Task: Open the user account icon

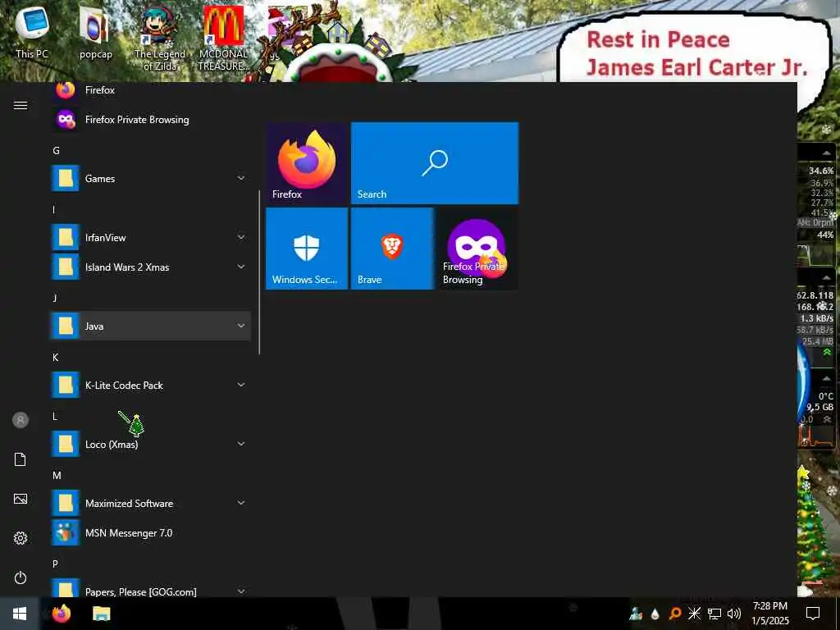Action: tap(21, 420)
